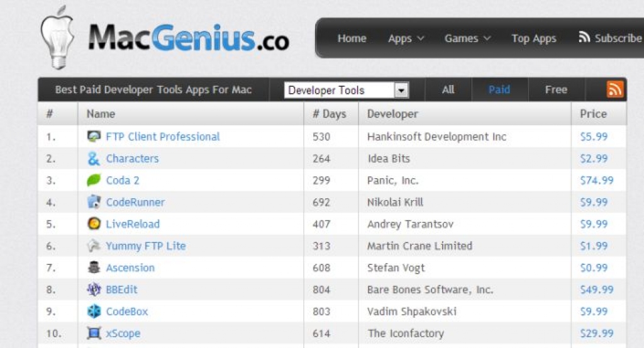The height and width of the screenshot is (348, 644).
Task: Switch to the All apps filter tab
Action: tap(448, 89)
